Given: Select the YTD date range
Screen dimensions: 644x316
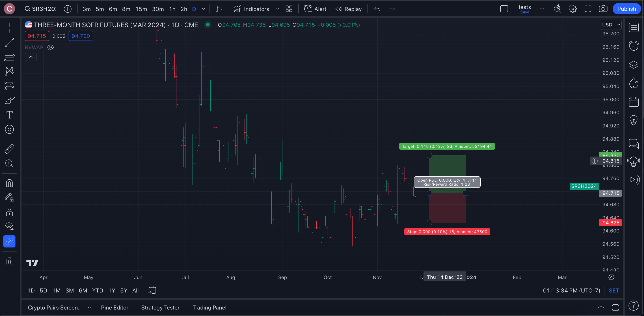Looking at the screenshot, I should (x=97, y=290).
